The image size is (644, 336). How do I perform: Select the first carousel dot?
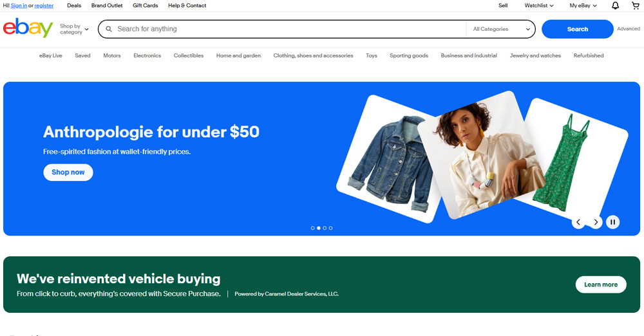[312, 228]
